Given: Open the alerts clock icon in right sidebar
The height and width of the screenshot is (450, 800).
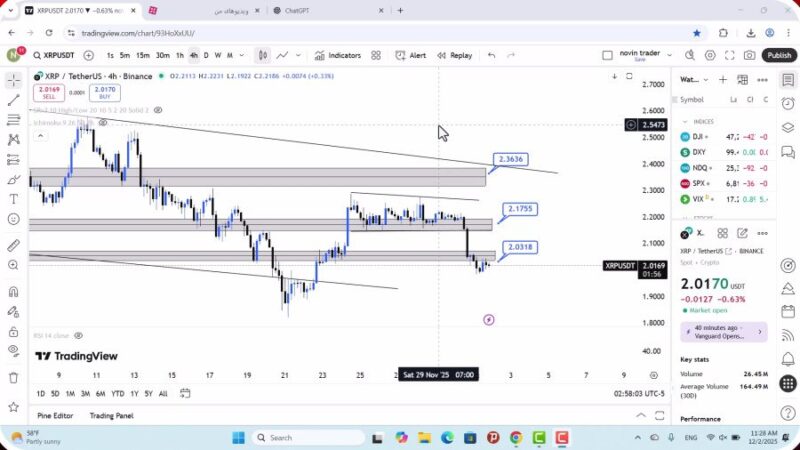Looking at the screenshot, I should coord(788,103).
